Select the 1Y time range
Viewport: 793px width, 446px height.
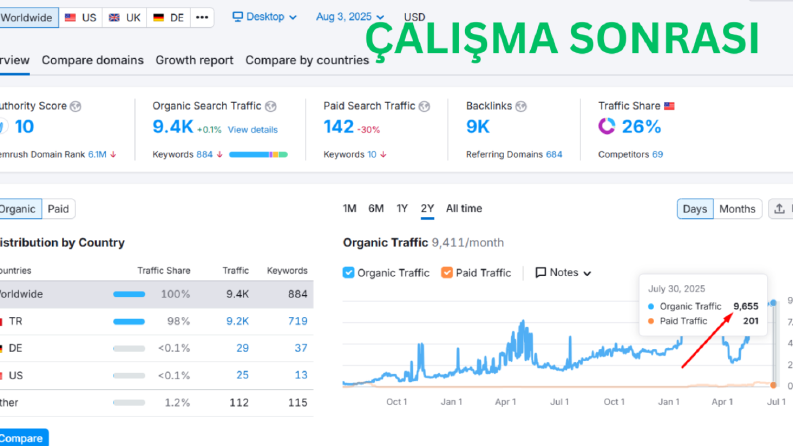[x=402, y=208]
